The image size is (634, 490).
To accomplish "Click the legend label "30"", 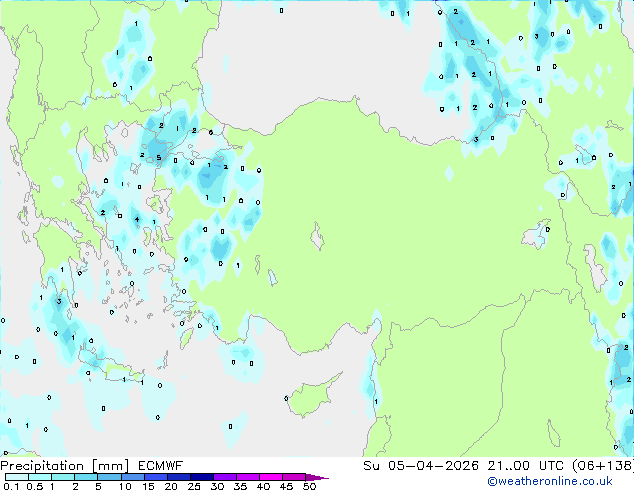I will pos(217,486).
